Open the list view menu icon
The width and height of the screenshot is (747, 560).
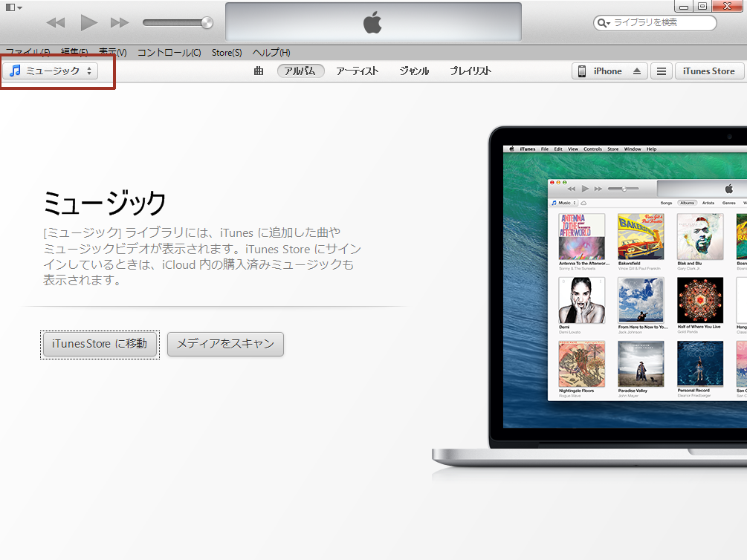(x=661, y=71)
